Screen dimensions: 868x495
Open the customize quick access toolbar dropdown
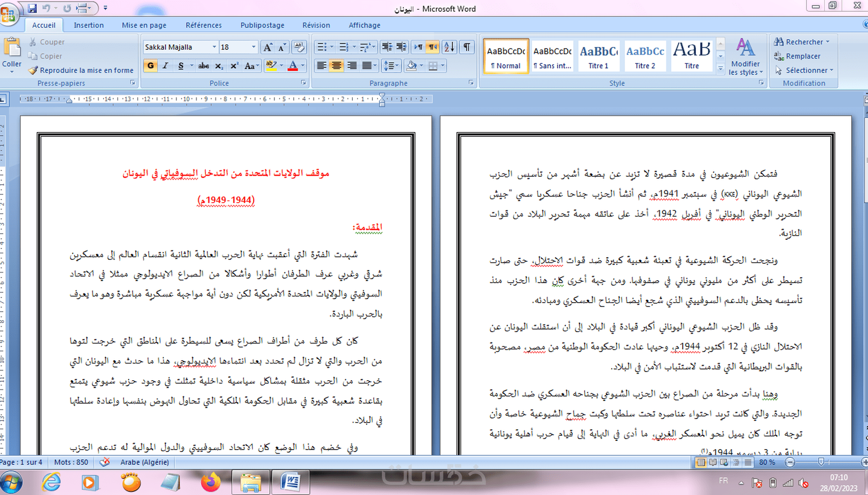pyautogui.click(x=106, y=8)
